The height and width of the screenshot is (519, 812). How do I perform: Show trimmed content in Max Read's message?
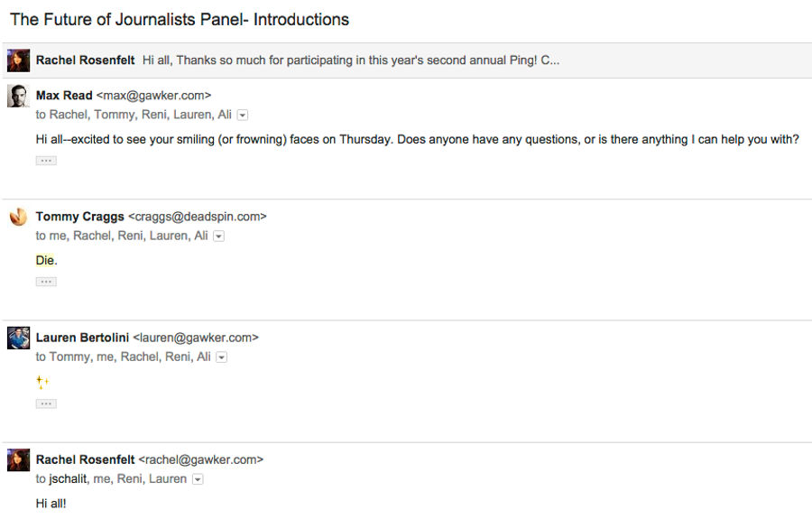point(46,161)
